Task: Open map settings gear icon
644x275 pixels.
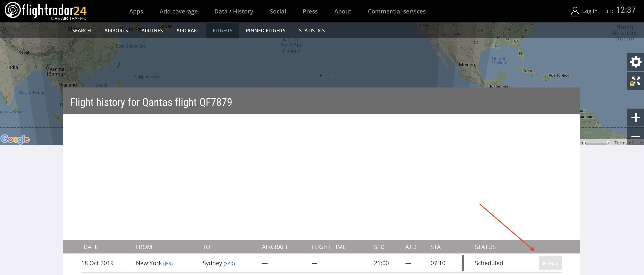Action: [635, 62]
